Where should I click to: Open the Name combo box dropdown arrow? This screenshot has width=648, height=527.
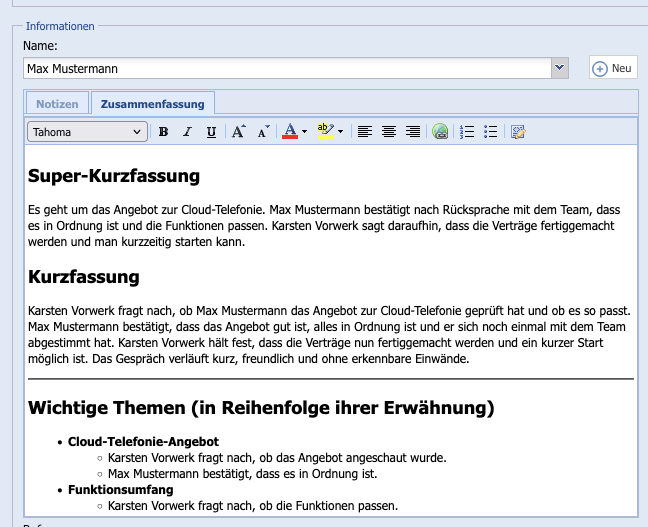pos(560,68)
